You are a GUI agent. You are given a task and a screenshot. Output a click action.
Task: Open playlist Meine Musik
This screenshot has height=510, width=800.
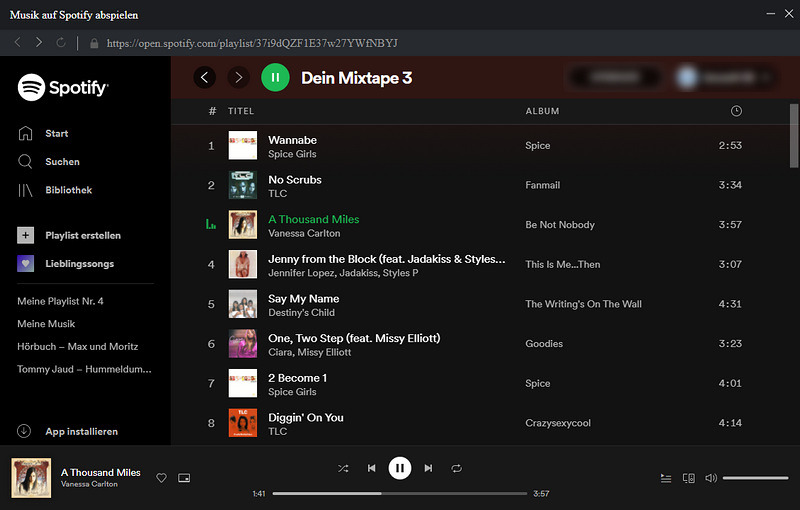(x=46, y=324)
